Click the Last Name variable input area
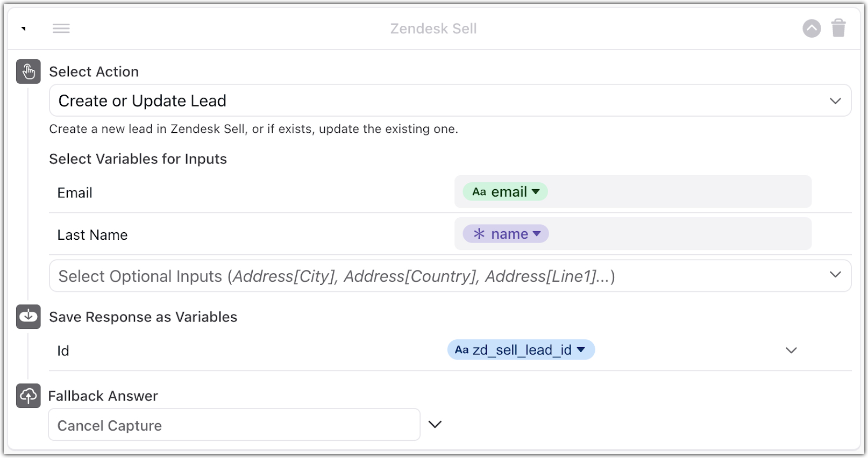This screenshot has height=458, width=868. click(678, 234)
